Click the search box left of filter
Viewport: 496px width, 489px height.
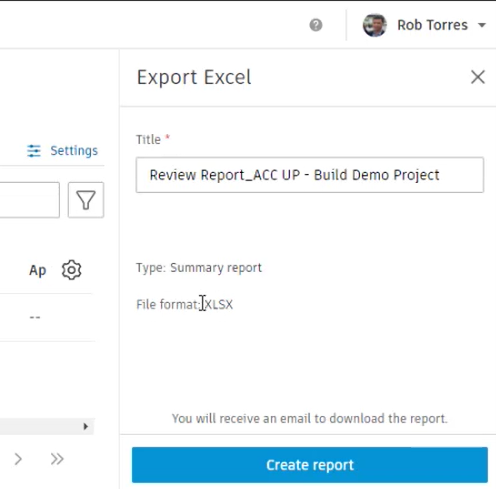29,200
